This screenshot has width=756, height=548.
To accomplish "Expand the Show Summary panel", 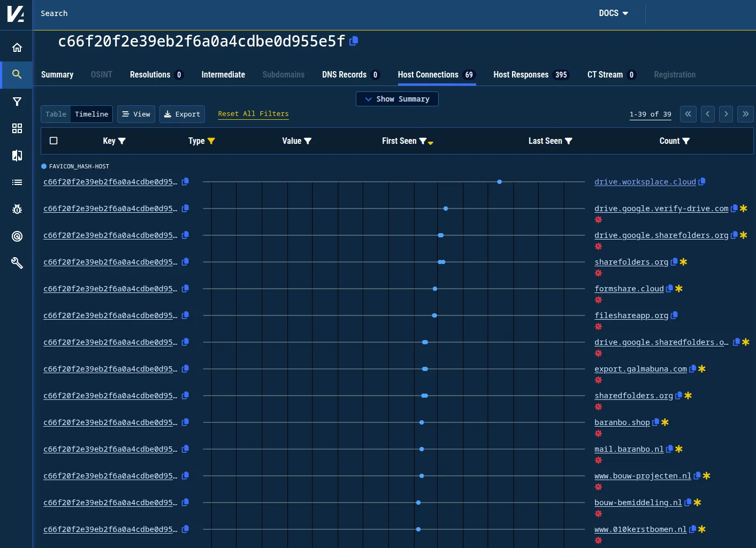I will click(x=397, y=99).
